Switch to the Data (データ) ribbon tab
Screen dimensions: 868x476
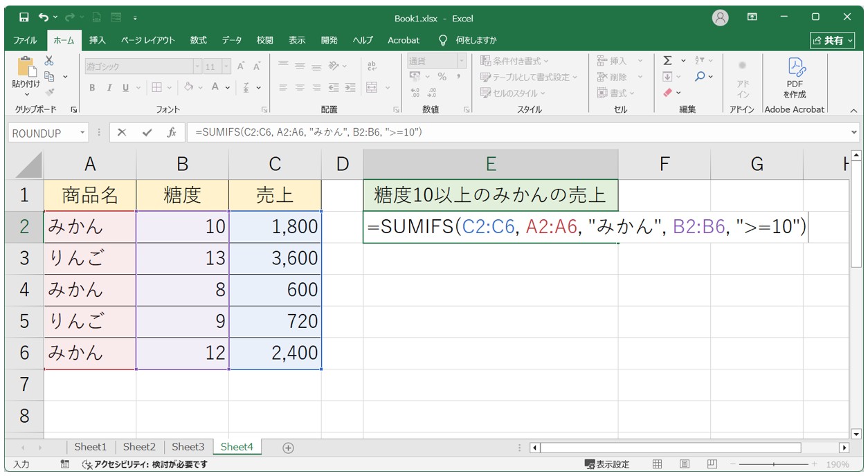232,40
